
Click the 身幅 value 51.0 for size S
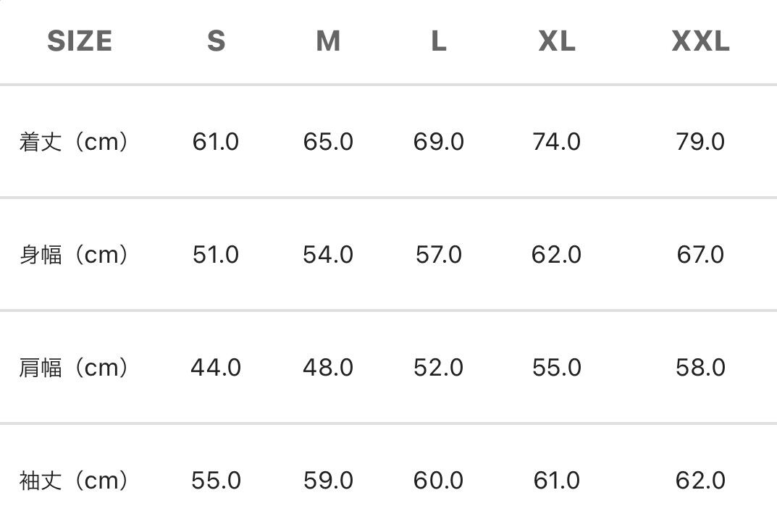click(216, 255)
